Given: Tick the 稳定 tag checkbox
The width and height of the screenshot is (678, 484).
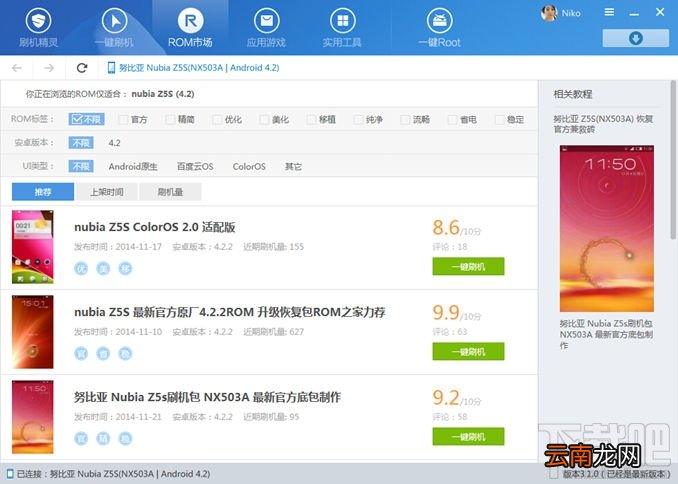Looking at the screenshot, I should 499,119.
